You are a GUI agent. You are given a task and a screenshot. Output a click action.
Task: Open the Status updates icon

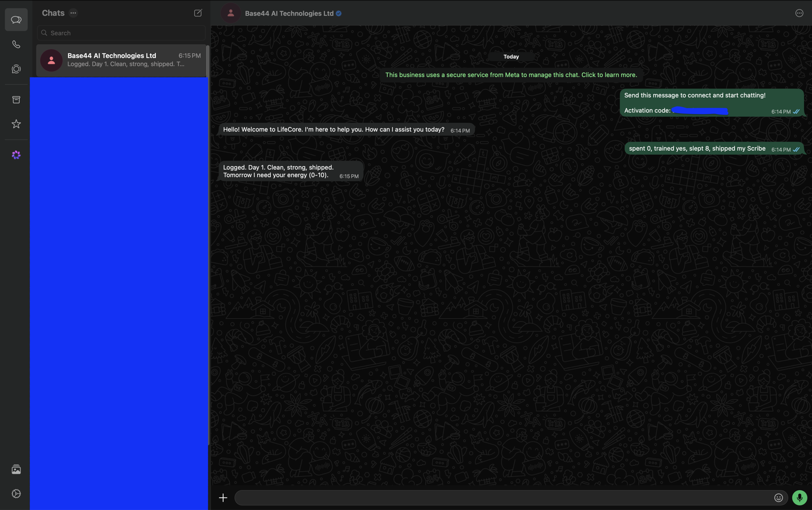point(16,69)
